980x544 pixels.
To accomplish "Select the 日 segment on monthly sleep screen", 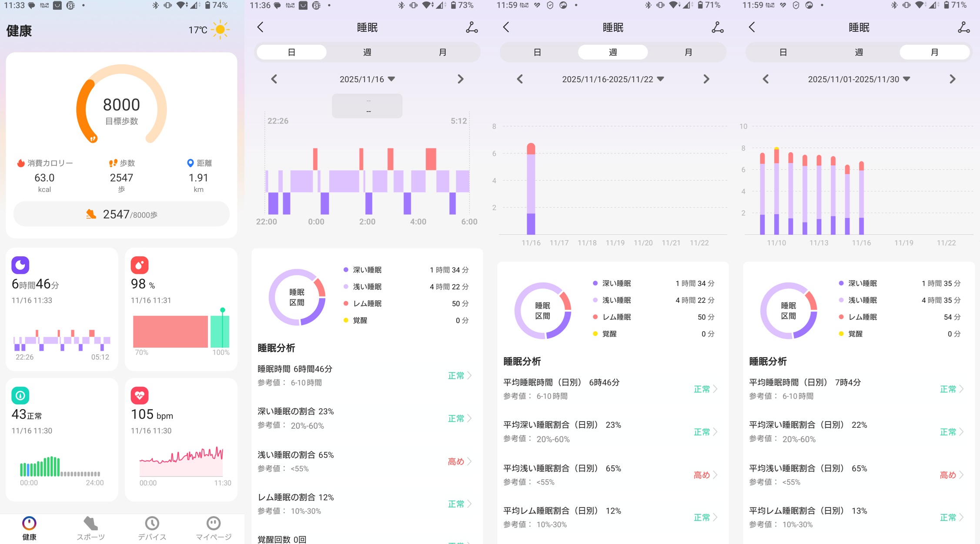I will click(783, 52).
